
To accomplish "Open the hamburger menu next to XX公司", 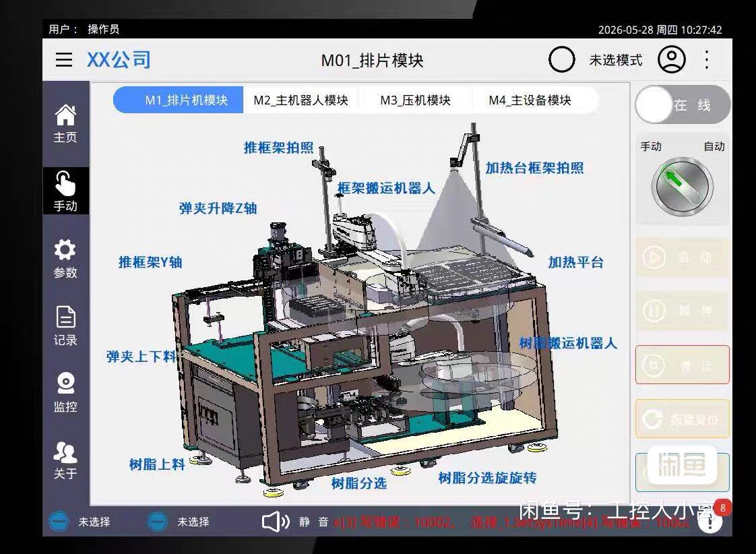I will [63, 60].
